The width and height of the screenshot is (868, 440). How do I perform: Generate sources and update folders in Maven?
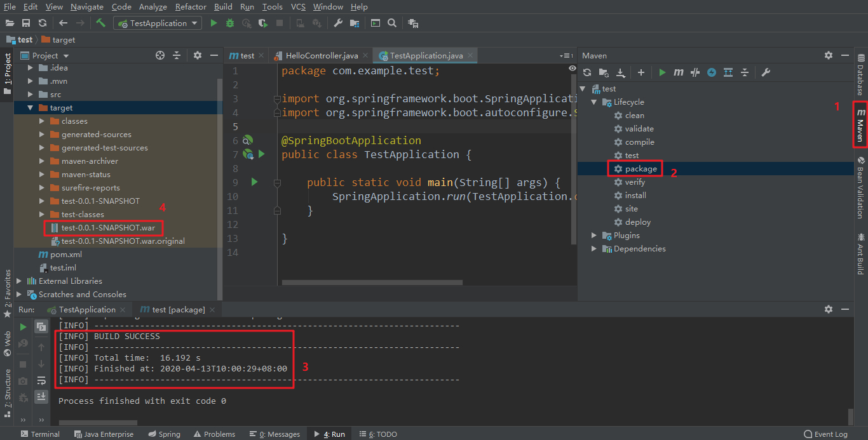(604, 72)
